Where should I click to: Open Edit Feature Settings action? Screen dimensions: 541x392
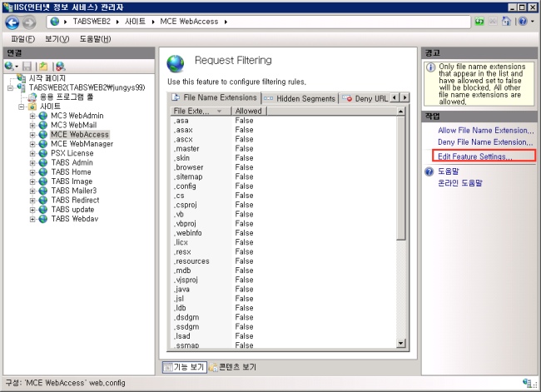474,156
